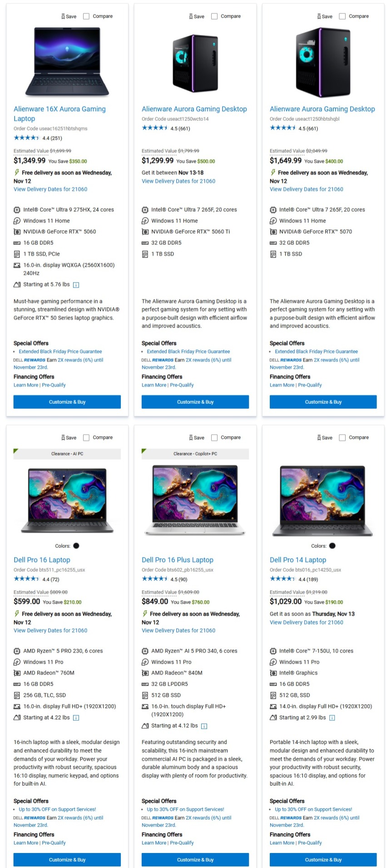Check Compare for Alienware 16X Aurora Laptop
Viewport: 386px width, 868px height.
pyautogui.click(x=86, y=16)
